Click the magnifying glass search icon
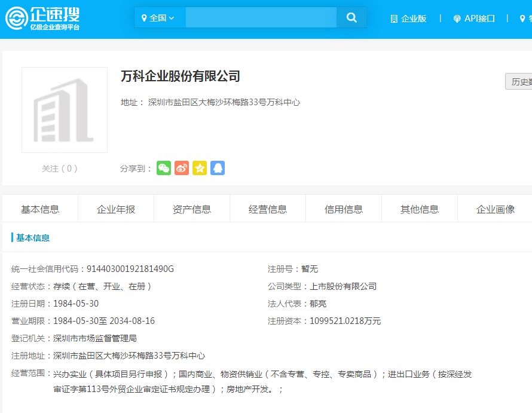532x413 pixels. click(x=351, y=17)
